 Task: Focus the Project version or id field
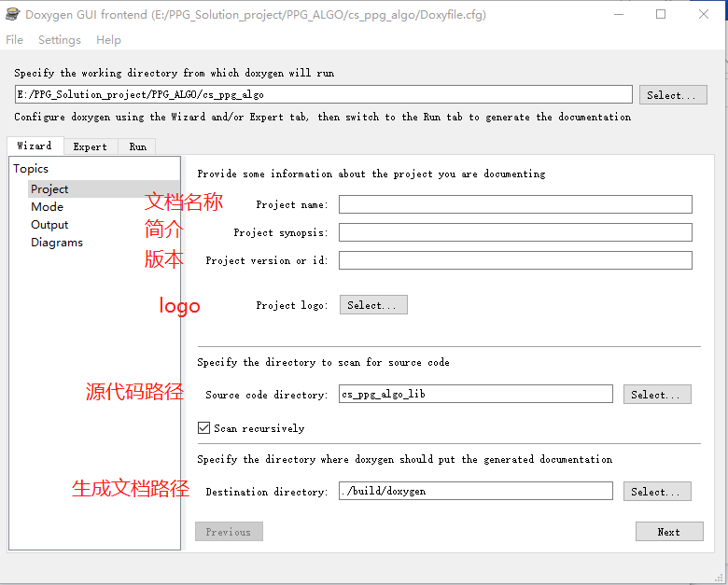pyautogui.click(x=515, y=260)
